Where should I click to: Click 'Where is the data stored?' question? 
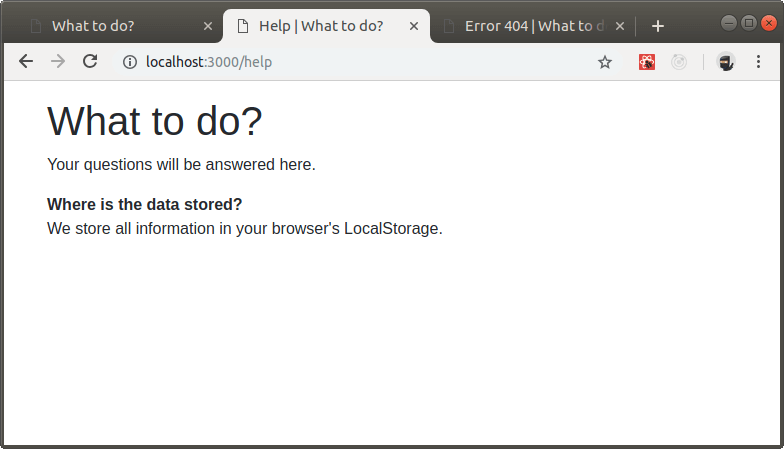[x=144, y=204]
